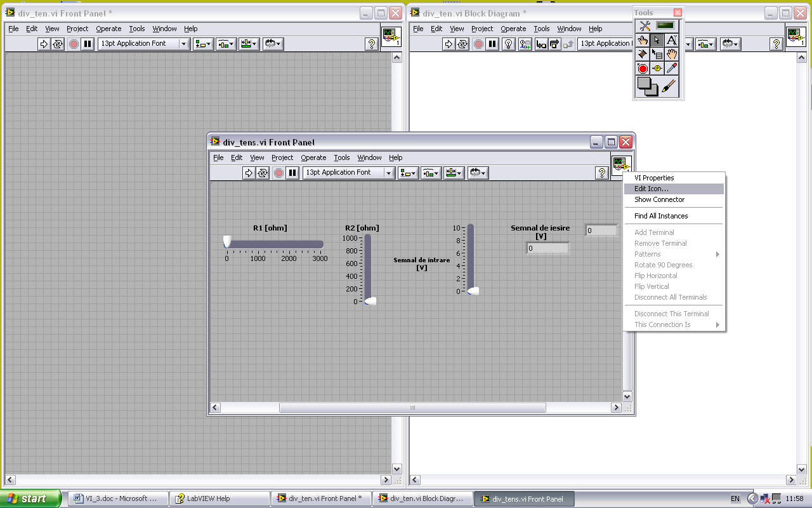Image resolution: width=812 pixels, height=508 pixels.
Task: Click Abort Execution in Block Diagram toolbar
Action: coord(478,44)
